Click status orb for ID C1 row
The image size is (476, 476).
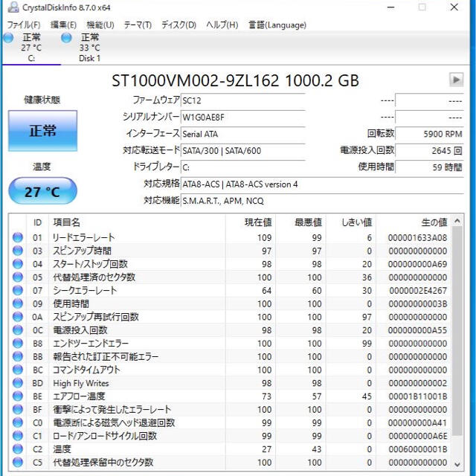(18, 436)
